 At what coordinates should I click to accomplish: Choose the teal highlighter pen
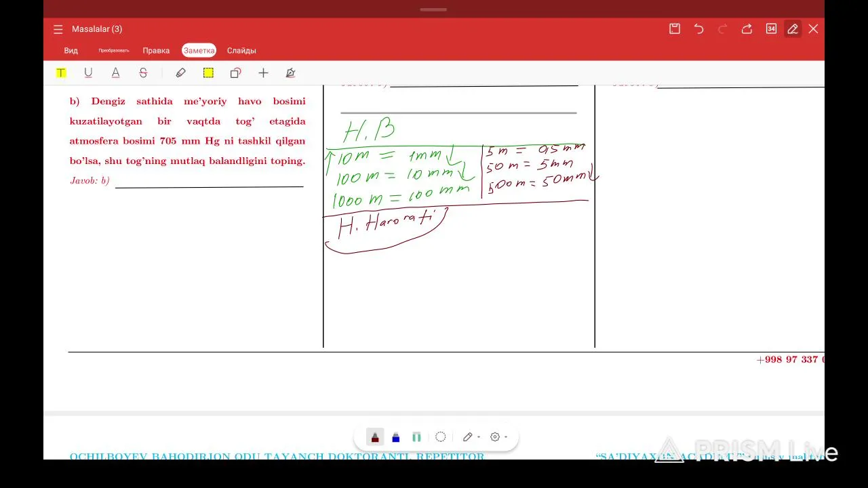point(416,437)
